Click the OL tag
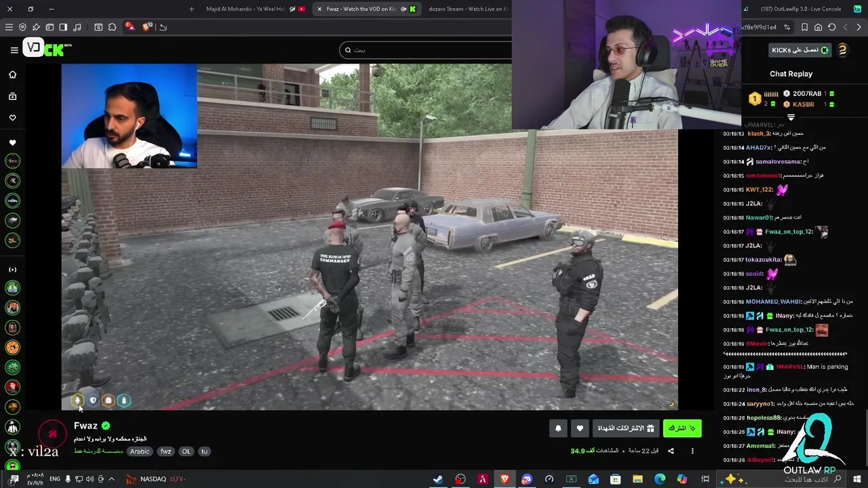This screenshot has width=868, height=488. 186,451
